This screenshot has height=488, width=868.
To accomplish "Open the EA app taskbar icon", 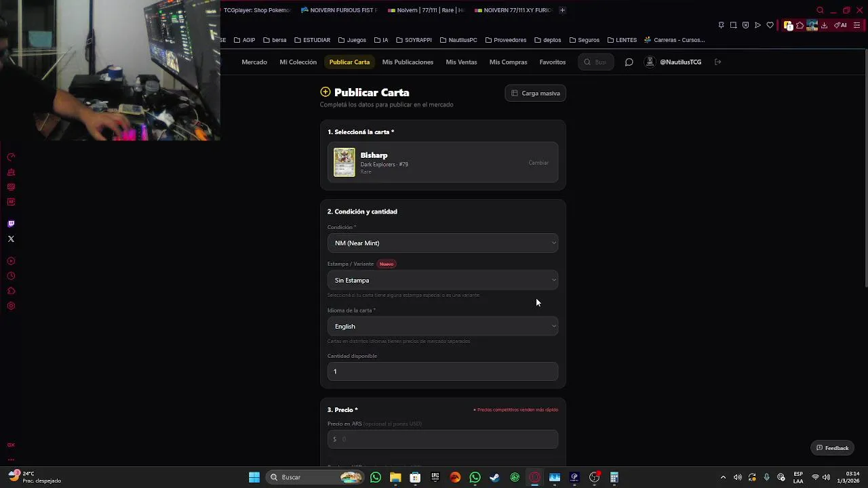I will (455, 477).
